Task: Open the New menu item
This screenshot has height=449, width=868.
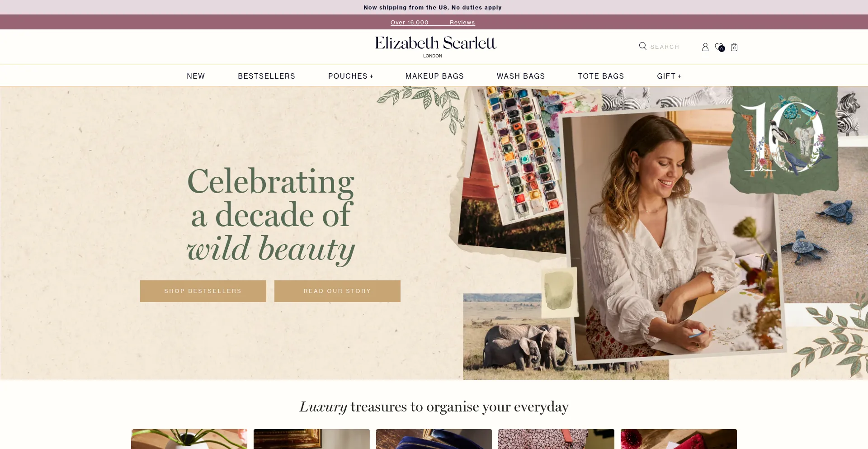Action: tap(196, 76)
